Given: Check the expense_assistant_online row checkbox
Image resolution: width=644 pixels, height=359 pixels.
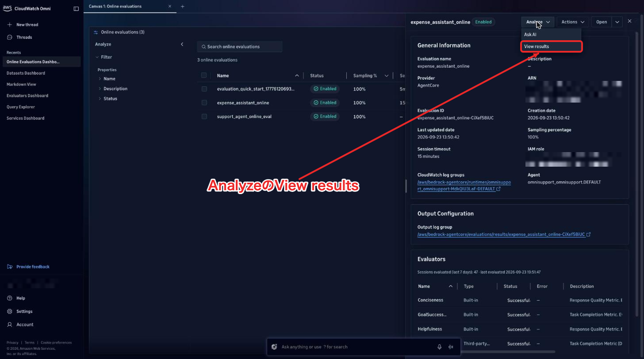Looking at the screenshot, I should 204,103.
